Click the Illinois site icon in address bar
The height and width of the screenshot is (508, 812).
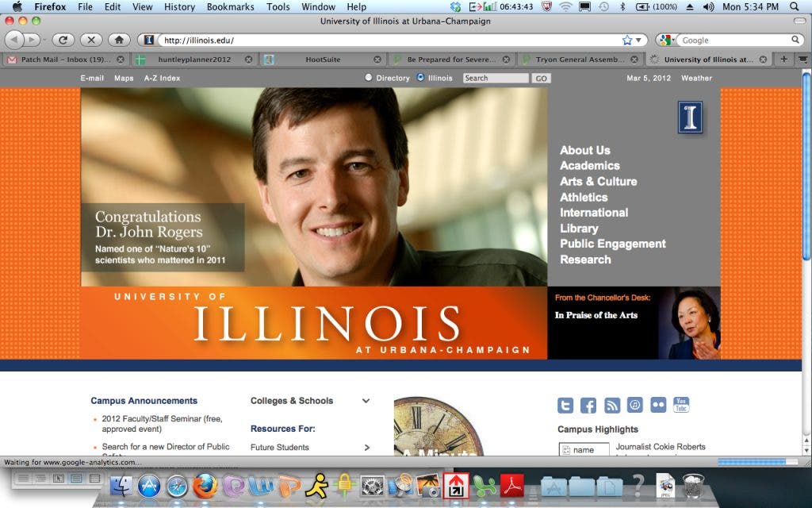point(149,40)
